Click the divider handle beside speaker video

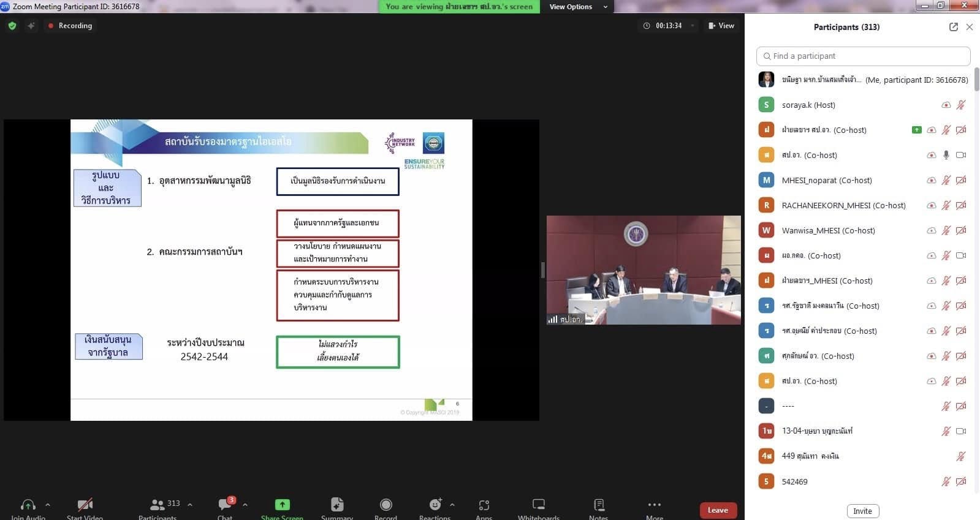click(543, 269)
